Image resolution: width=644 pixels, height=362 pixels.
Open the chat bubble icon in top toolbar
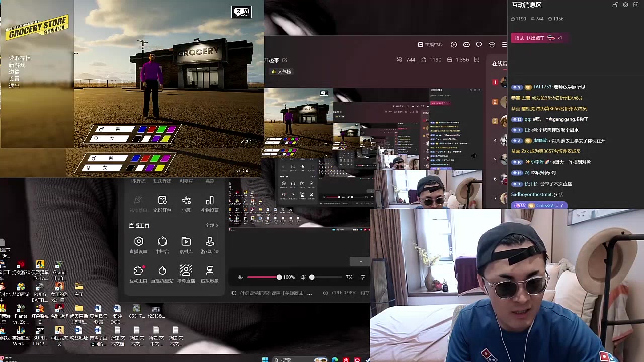[479, 45]
